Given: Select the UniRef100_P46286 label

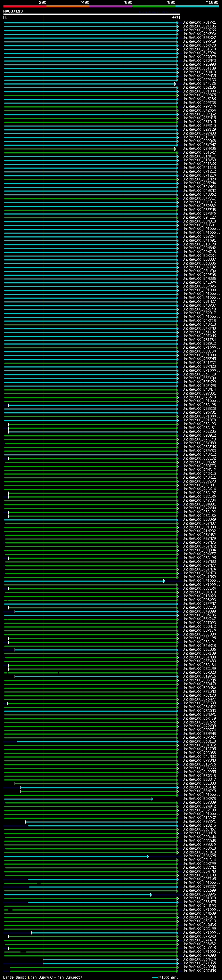Looking at the screenshot, I should pos(199,99).
